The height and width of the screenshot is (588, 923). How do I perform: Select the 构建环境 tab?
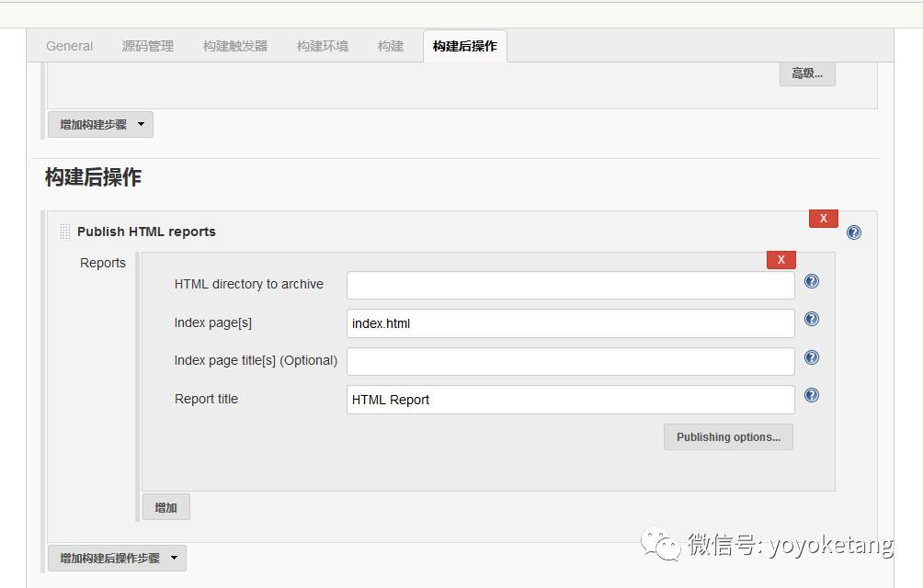[323, 46]
